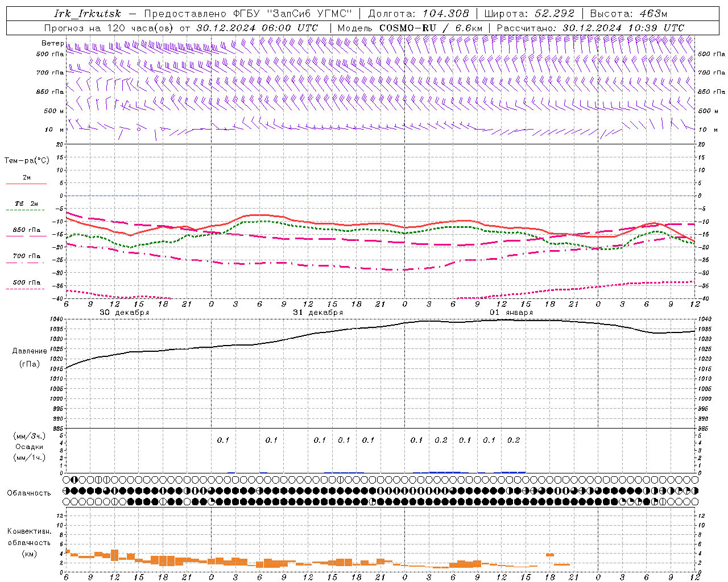Click the Ветер wind label
The height and width of the screenshot is (582, 728).
(x=52, y=43)
